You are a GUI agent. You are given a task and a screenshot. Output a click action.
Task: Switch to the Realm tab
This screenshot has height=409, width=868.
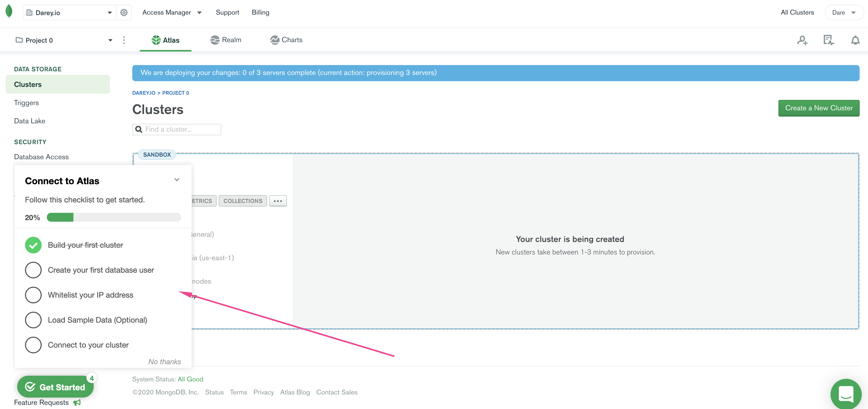225,40
